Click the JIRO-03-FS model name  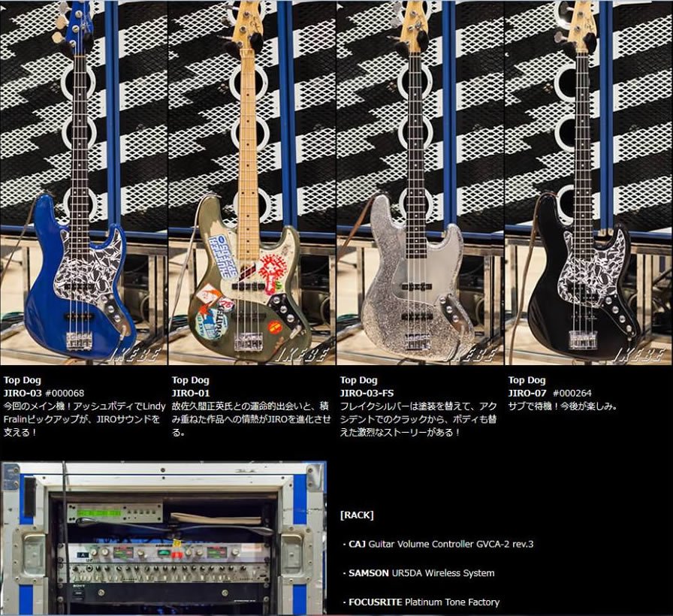367,393
